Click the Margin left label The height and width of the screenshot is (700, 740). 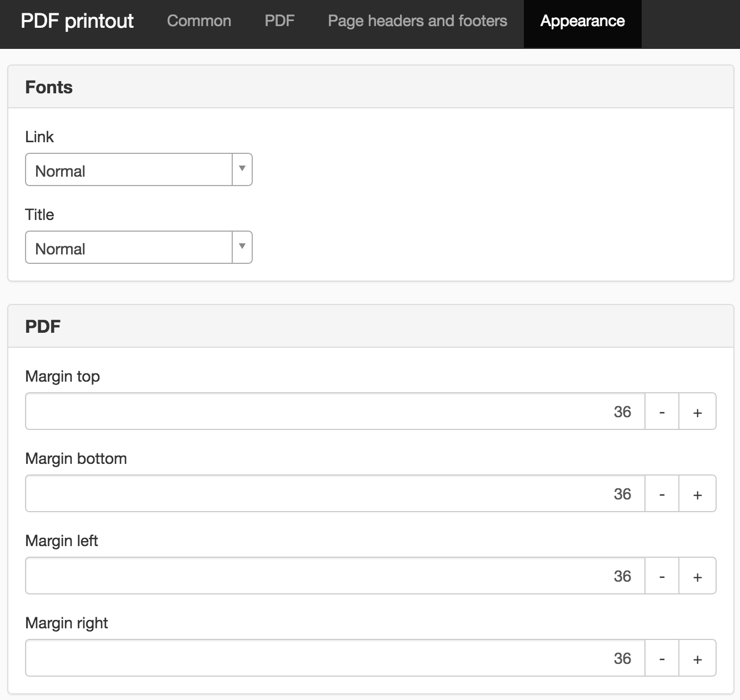pos(62,541)
